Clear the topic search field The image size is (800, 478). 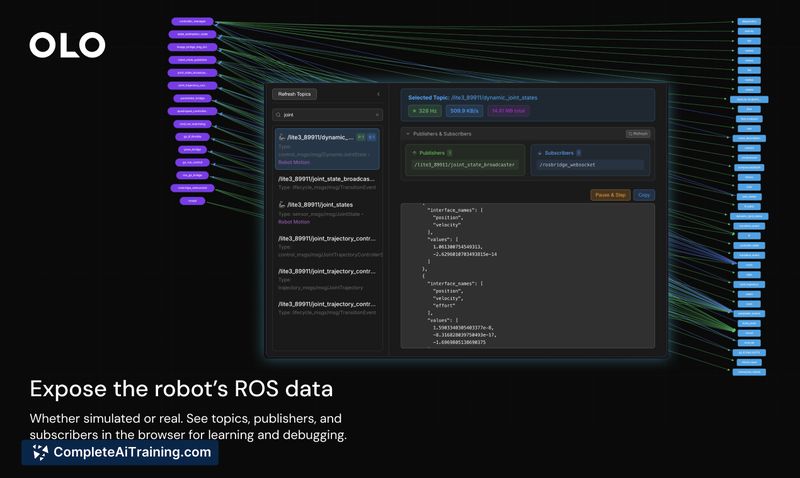[x=377, y=115]
